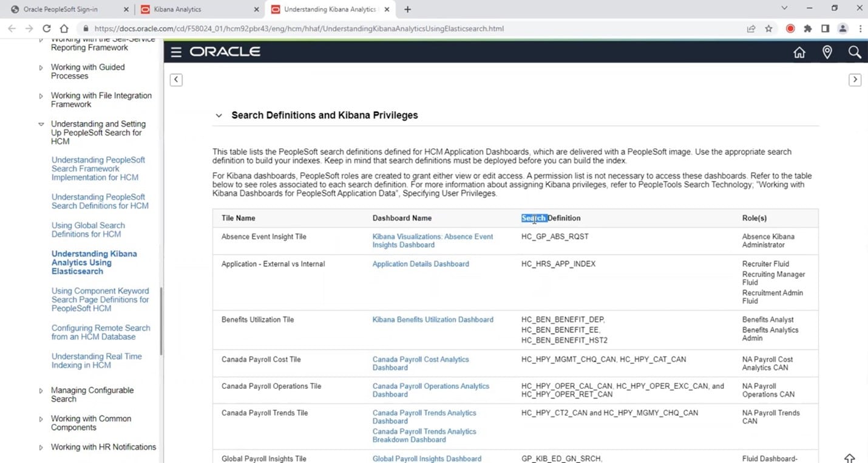Open the Oracle hamburger navigation menu
Image resolution: width=868 pixels, height=463 pixels.
pyautogui.click(x=175, y=52)
